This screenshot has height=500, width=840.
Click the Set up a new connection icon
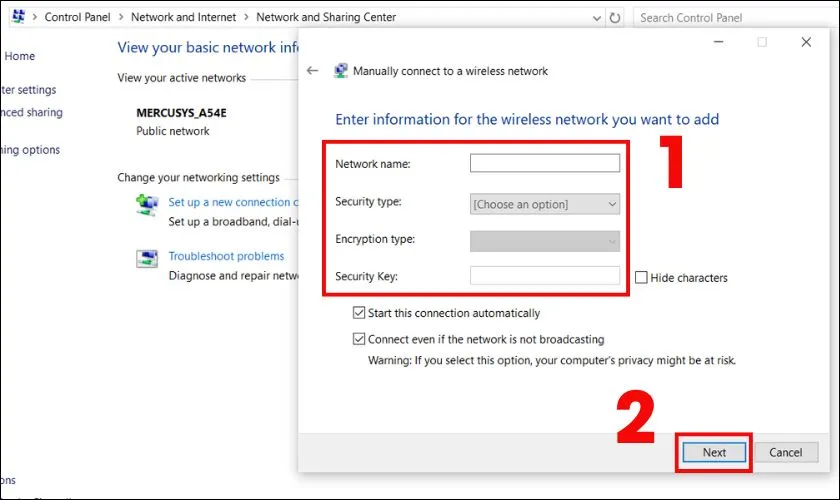pos(147,205)
